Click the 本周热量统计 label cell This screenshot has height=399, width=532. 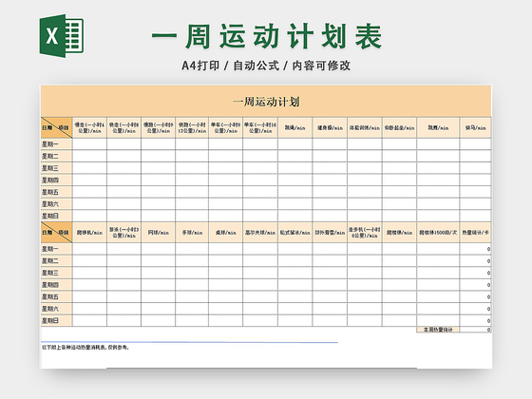coord(438,330)
